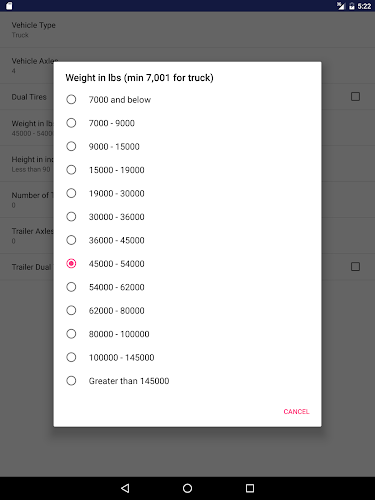Select 9000 - 15000 radio button

(187, 146)
